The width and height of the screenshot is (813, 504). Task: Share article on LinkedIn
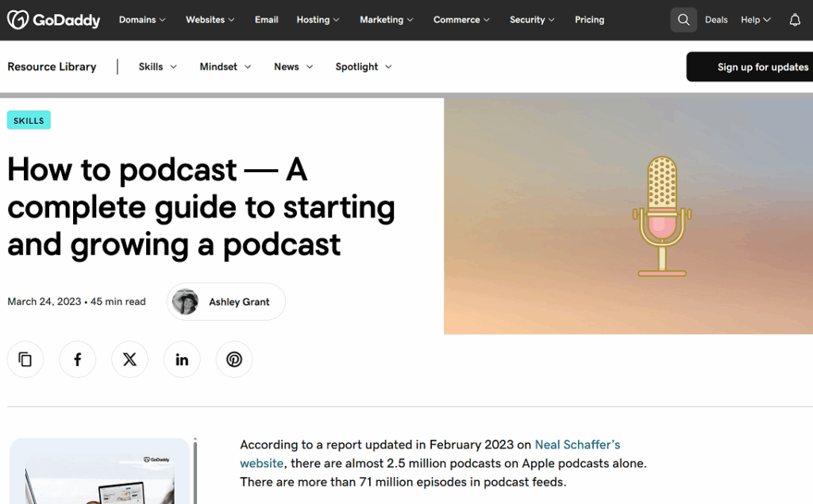182,360
